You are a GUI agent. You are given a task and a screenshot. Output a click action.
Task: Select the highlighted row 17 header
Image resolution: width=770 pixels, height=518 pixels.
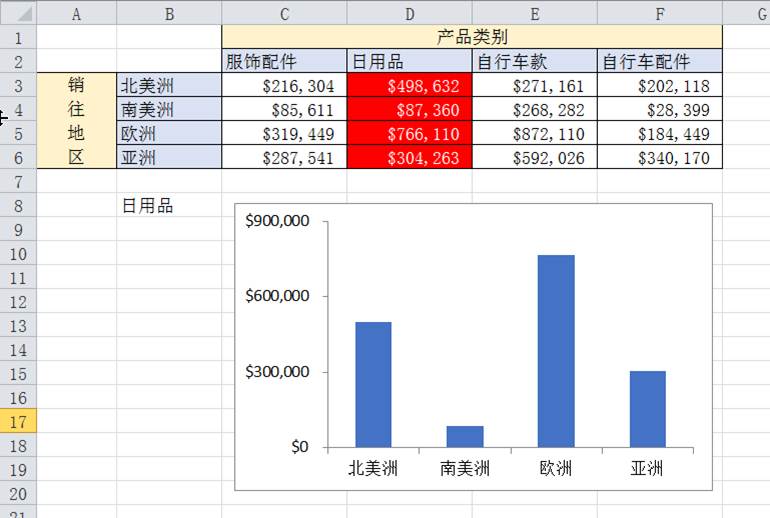point(18,422)
